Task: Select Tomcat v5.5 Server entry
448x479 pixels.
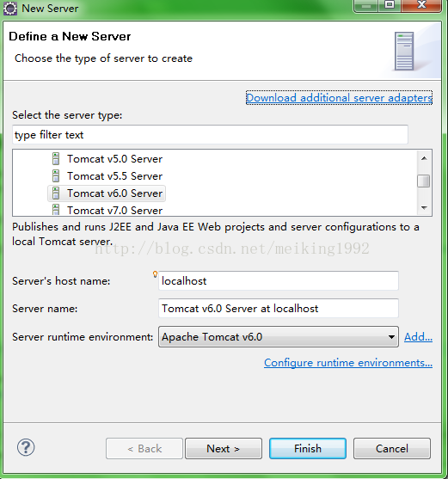Action: tap(115, 176)
